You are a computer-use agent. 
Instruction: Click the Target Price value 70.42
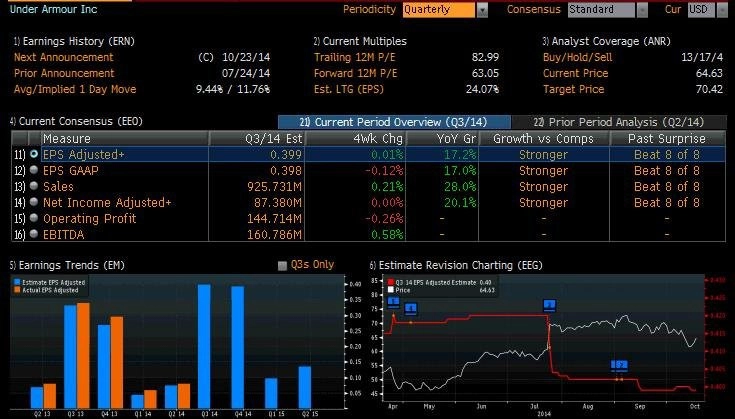[x=709, y=89]
